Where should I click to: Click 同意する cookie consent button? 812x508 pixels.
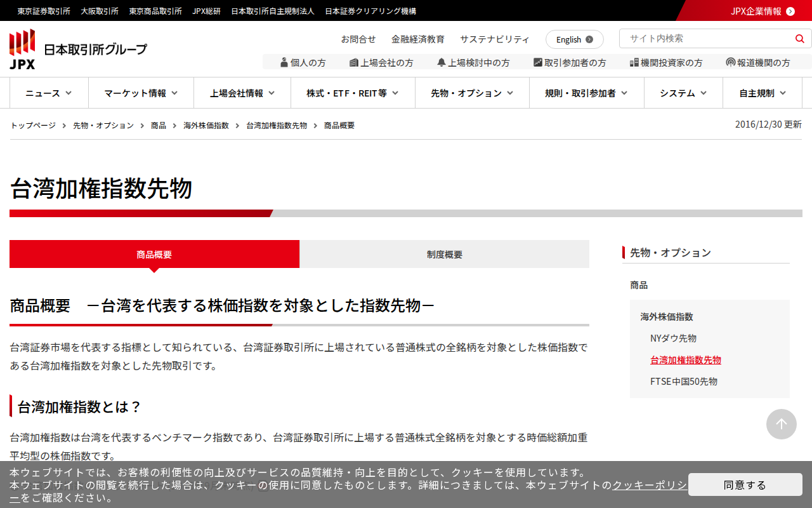tap(745, 485)
